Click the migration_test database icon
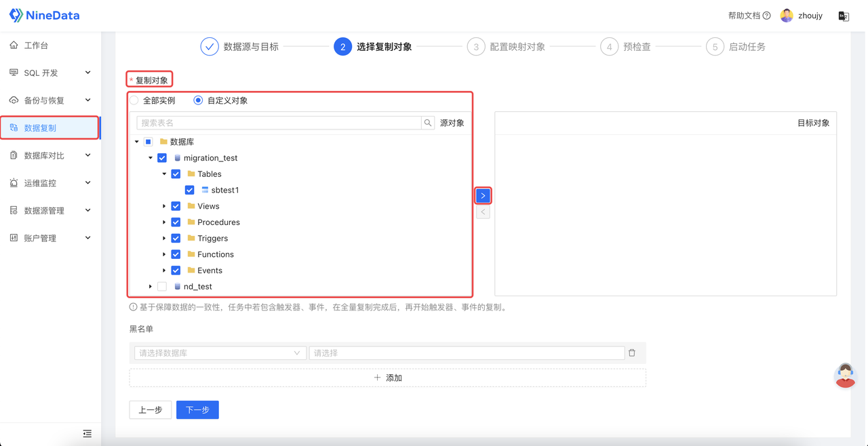The height and width of the screenshot is (446, 868). point(177,158)
